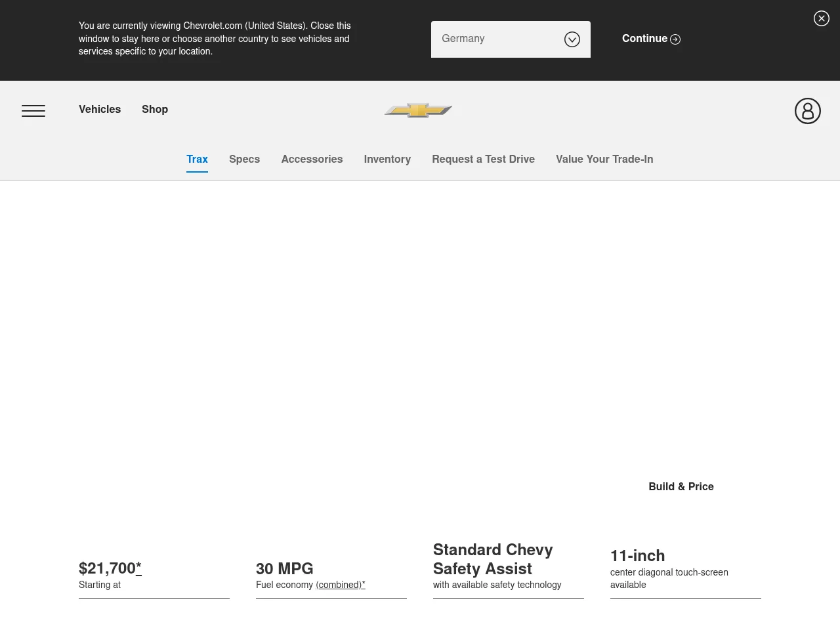This screenshot has height=630, width=840.
Task: Open the user account profile icon
Action: 807,111
